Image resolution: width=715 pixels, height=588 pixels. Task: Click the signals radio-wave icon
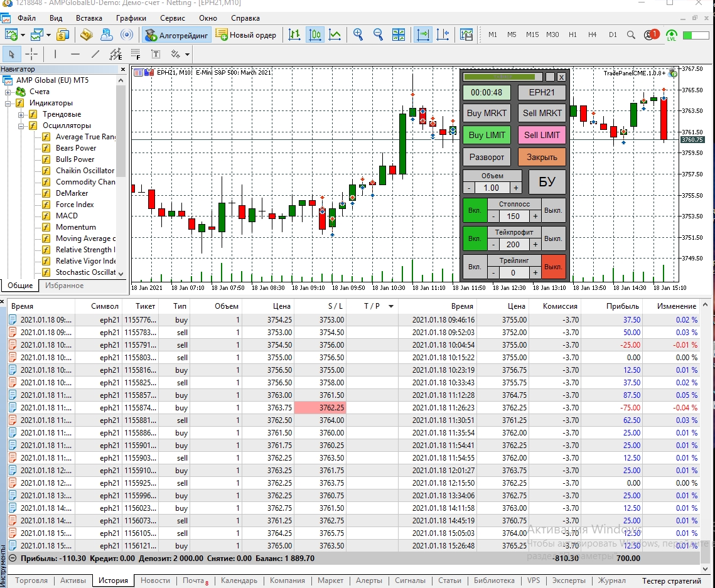(127, 35)
